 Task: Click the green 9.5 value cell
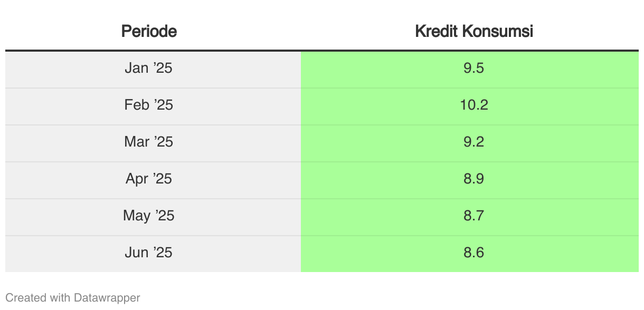tap(470, 70)
